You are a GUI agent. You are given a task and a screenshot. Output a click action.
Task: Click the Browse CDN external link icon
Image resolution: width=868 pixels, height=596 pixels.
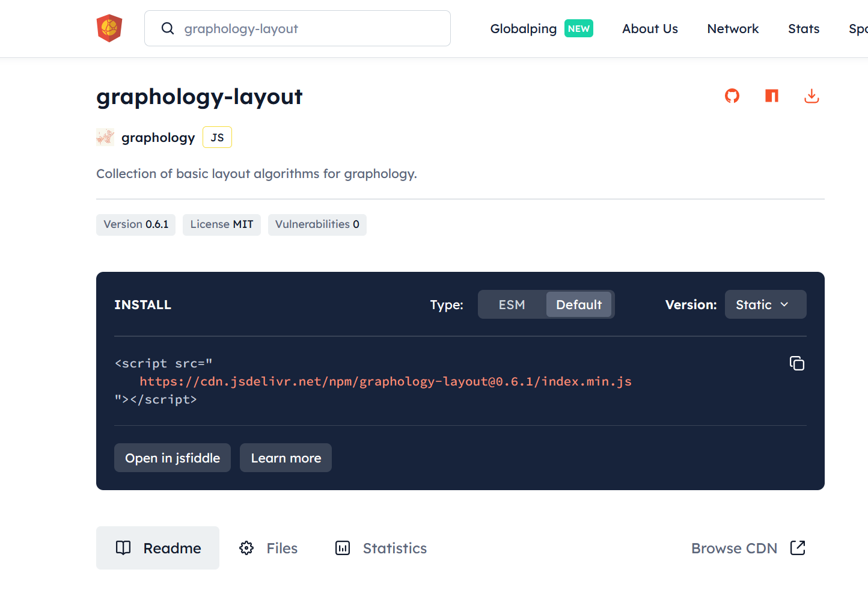798,548
